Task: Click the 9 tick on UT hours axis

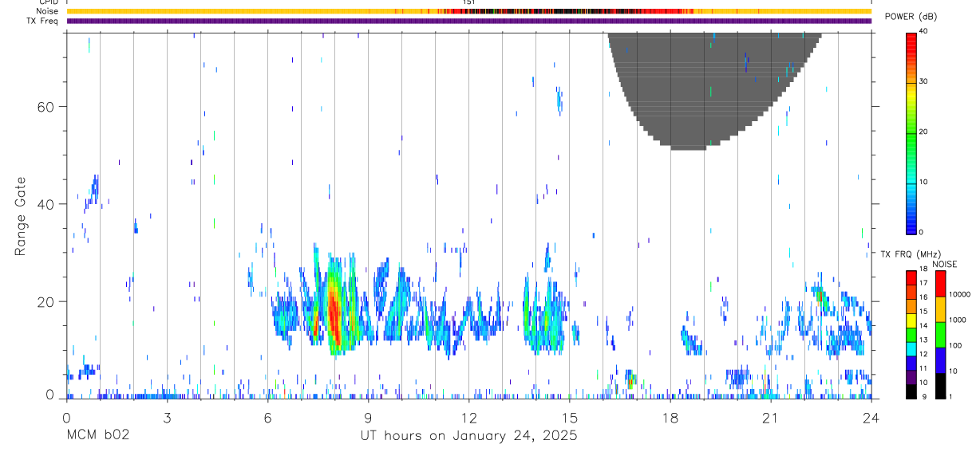Action: [368, 417]
